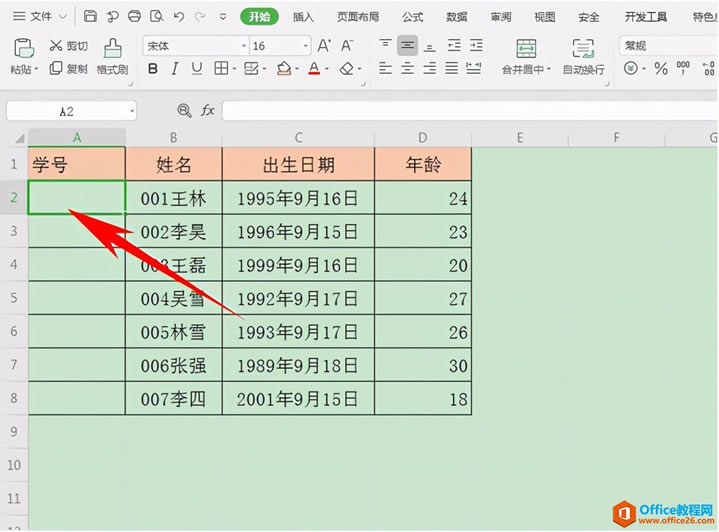Select the Format Painter brush
719x532 pixels.
click(x=112, y=48)
